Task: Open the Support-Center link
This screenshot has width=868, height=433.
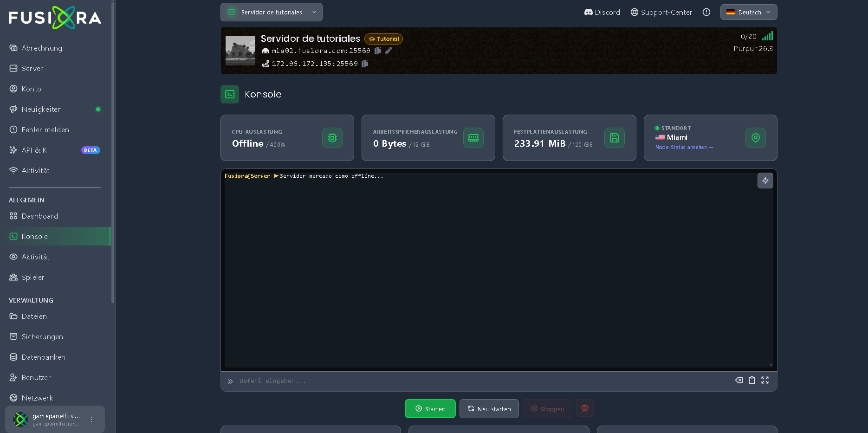Action: 661,12
